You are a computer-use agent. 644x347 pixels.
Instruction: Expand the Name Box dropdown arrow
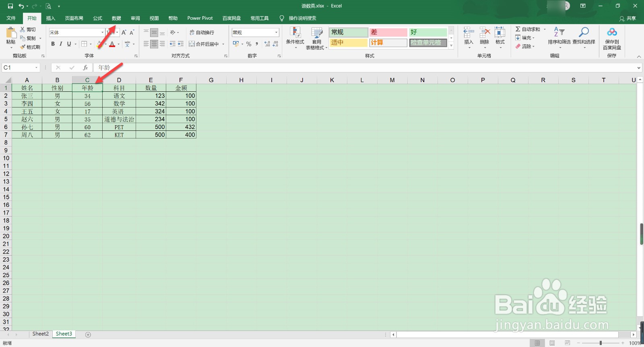[36, 68]
